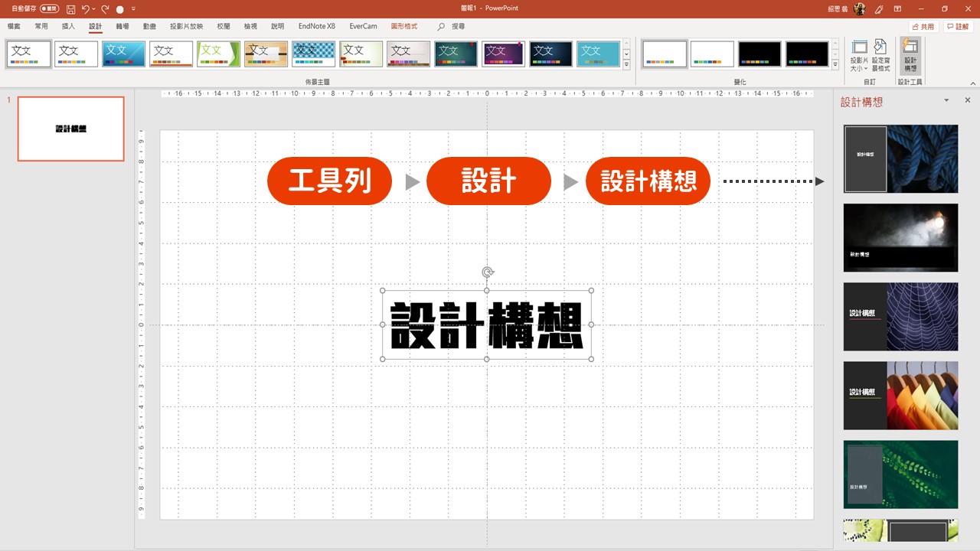Select slide 1 thumbnail in the slide panel
The image size is (980, 551).
pyautogui.click(x=70, y=129)
